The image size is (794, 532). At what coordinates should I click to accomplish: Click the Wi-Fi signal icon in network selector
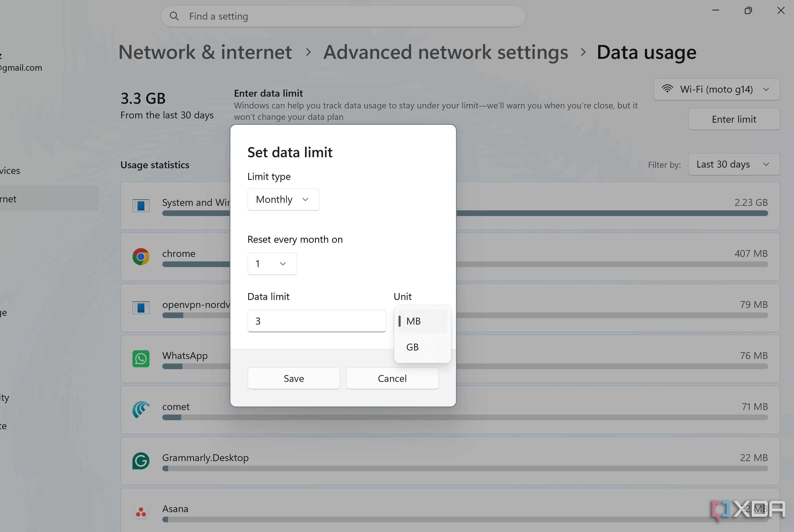pos(667,89)
